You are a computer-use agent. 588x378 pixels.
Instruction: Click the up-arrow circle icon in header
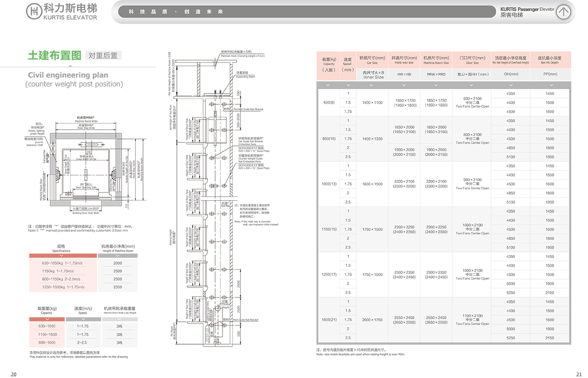pos(564,12)
